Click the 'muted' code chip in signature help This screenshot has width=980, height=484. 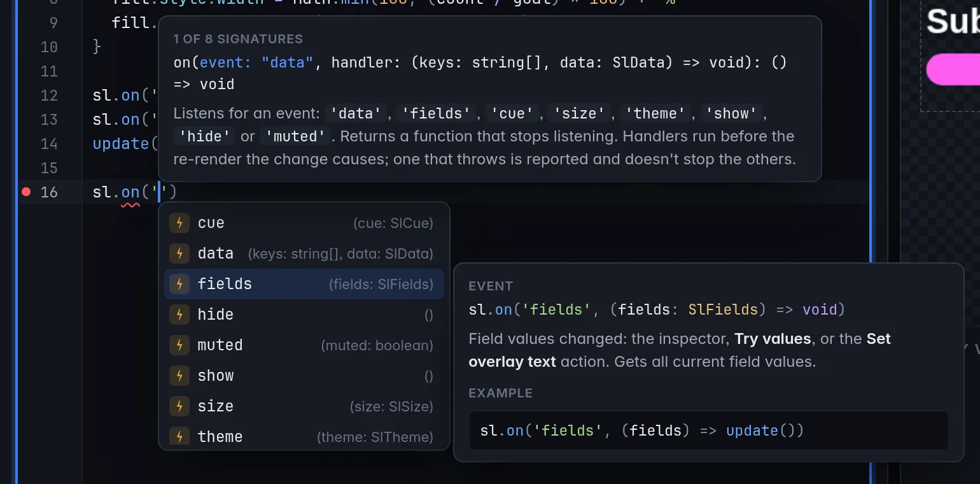point(295,136)
